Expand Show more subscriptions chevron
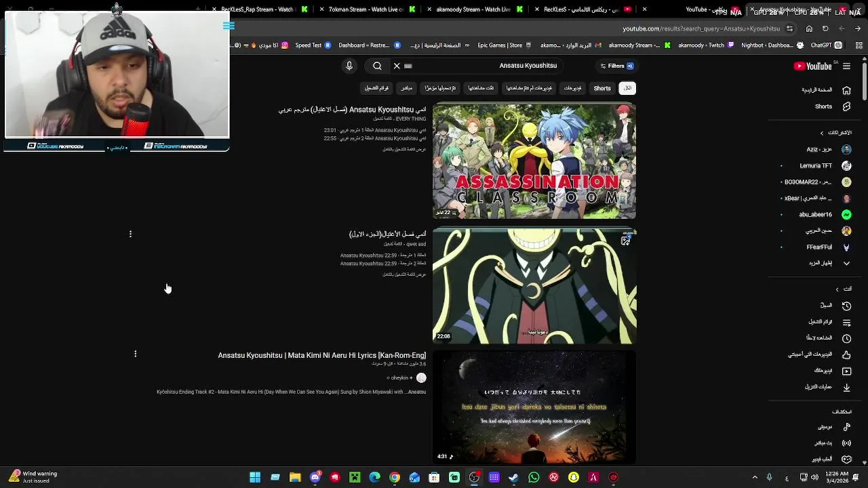 (x=846, y=263)
